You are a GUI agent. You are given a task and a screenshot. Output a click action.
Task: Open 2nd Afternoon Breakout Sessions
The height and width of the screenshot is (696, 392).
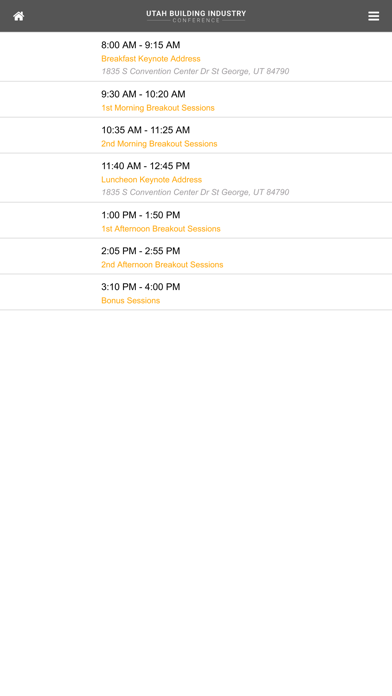click(x=162, y=265)
